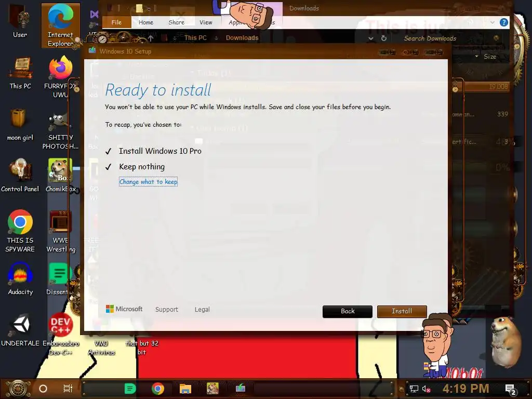Open Chrome from the taskbar
Image resolution: width=532 pixels, height=399 pixels.
[x=158, y=389]
